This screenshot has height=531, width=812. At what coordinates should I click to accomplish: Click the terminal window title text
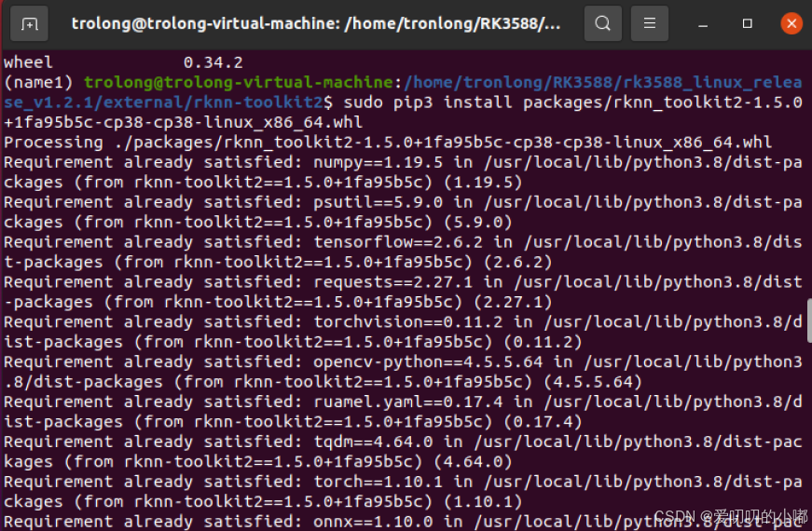click(x=316, y=24)
